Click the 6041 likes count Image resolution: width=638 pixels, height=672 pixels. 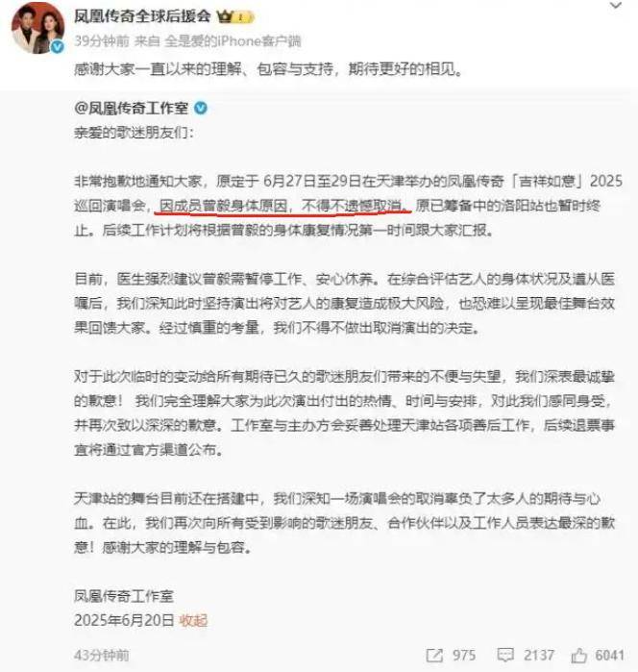pyautogui.click(x=609, y=655)
